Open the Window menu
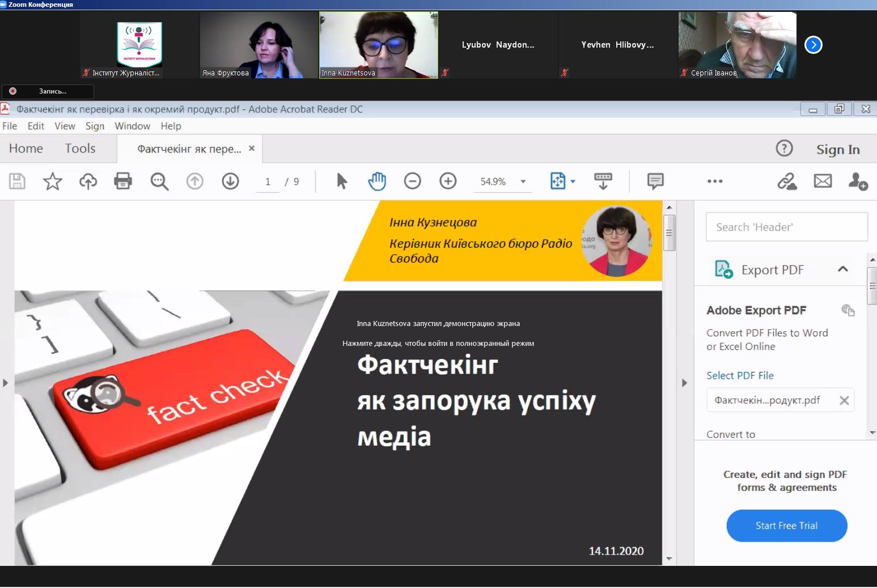 click(x=132, y=126)
